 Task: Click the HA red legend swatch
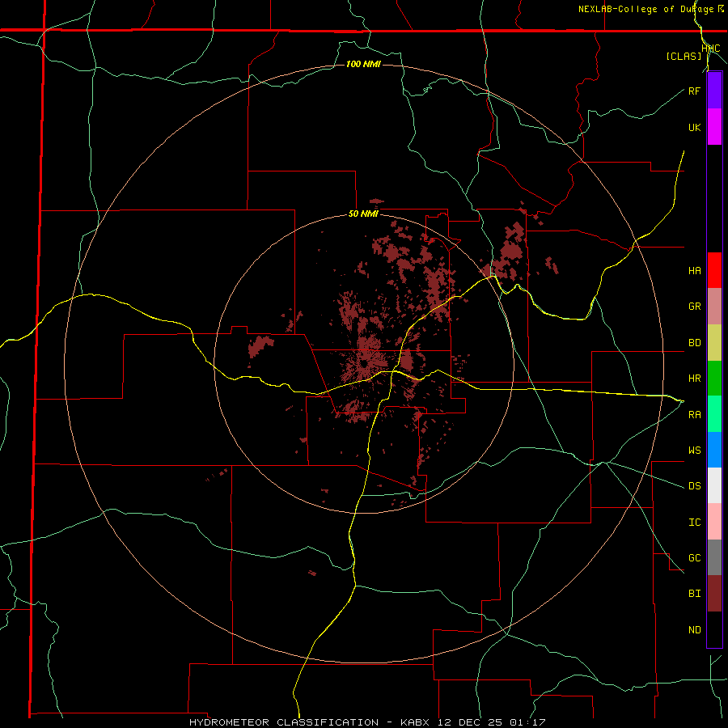[714, 270]
